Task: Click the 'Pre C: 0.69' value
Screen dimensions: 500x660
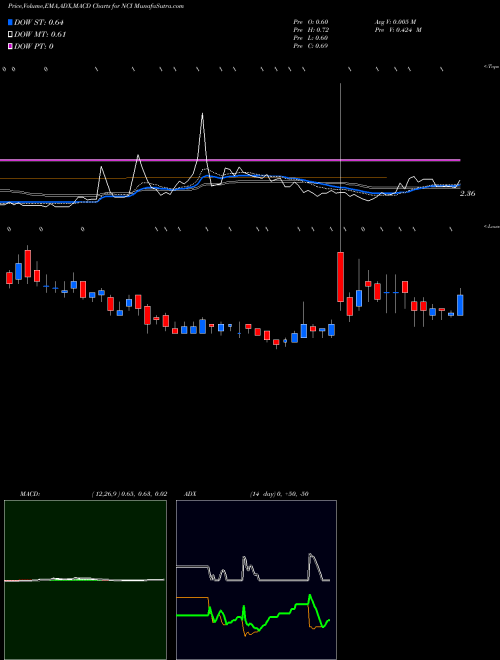Action: click(x=311, y=46)
